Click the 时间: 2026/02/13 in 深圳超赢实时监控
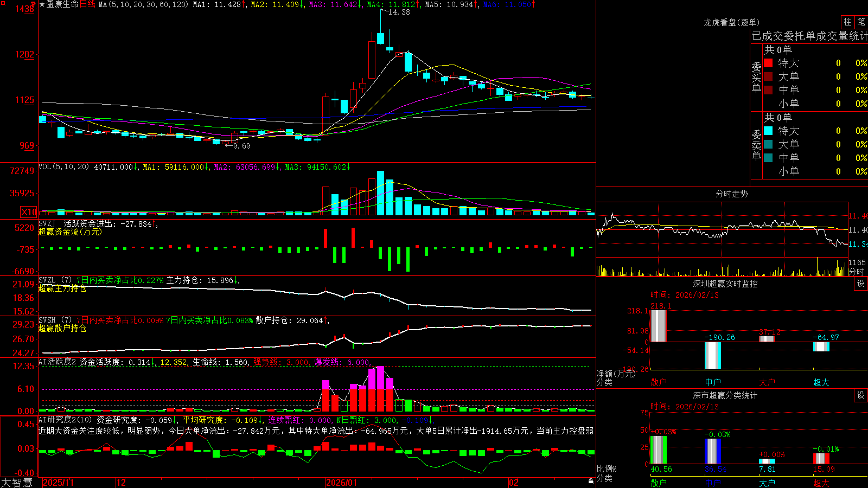The image size is (868, 488). [685, 295]
